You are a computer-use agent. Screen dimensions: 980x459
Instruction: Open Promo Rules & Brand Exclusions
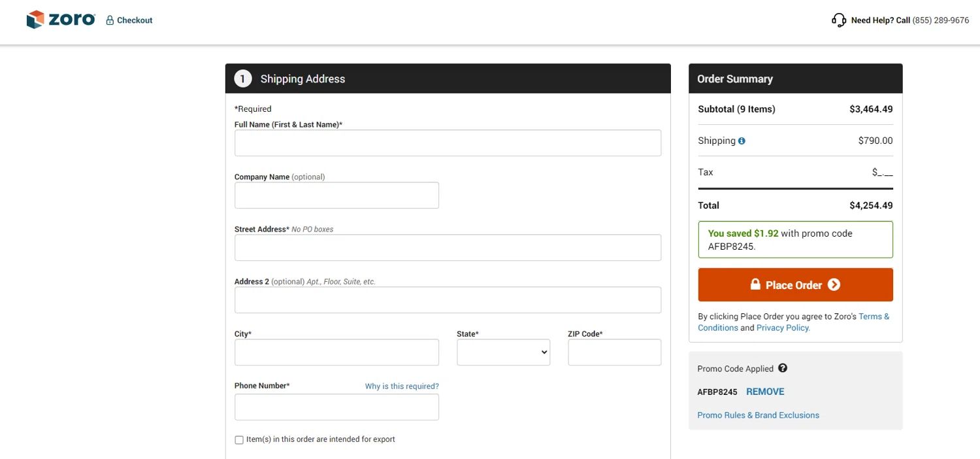[x=758, y=415]
